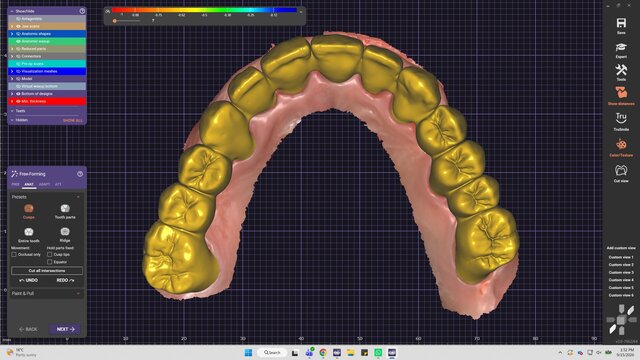Open help for the Free-Forming panel
The width and height of the screenshot is (640, 360).
(x=80, y=174)
